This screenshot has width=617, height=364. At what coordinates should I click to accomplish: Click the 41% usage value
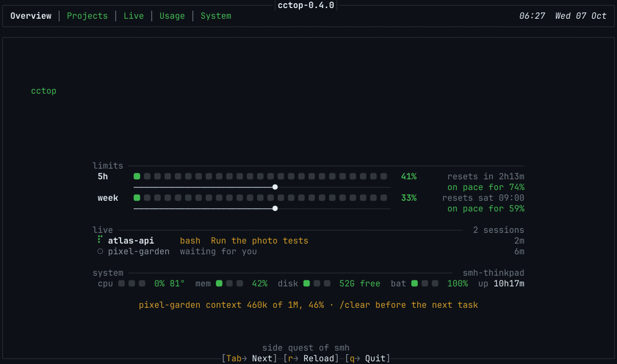point(409,177)
